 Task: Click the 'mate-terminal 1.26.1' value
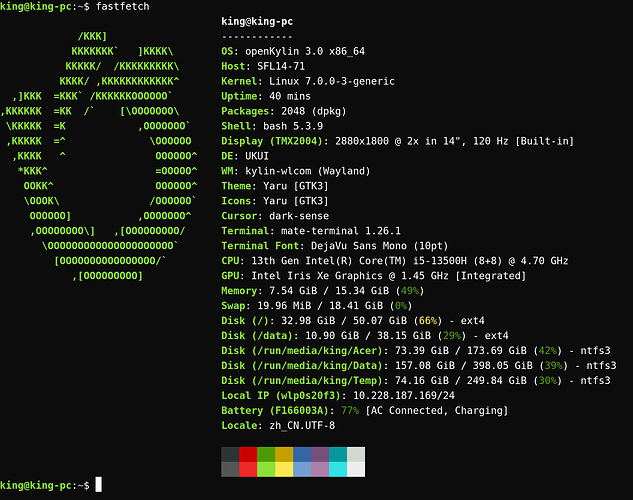(x=341, y=231)
